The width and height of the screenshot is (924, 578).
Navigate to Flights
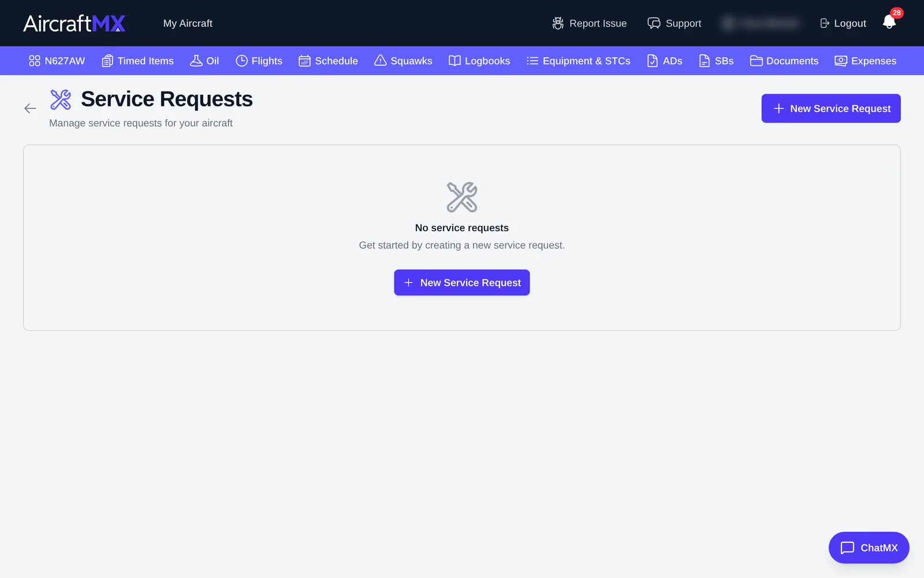coord(259,61)
